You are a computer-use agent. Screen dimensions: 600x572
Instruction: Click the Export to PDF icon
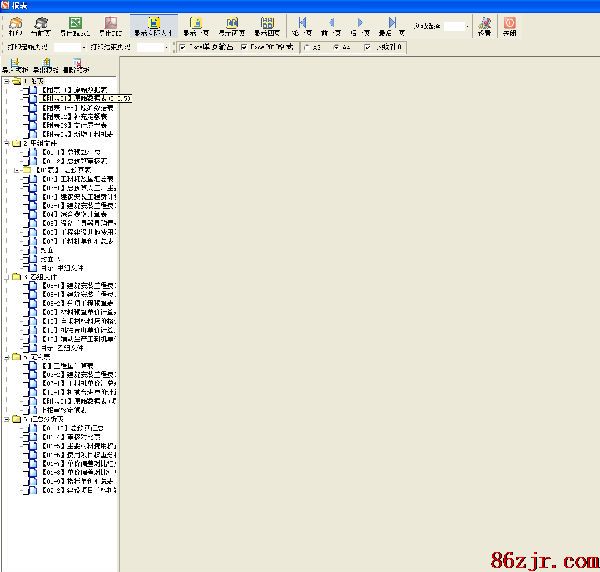[110, 24]
